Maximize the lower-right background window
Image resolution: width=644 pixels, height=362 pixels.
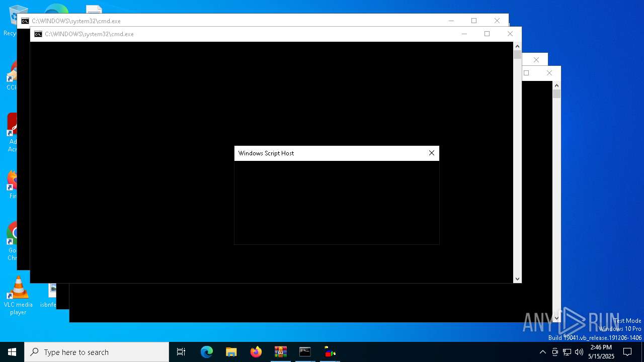click(x=526, y=73)
